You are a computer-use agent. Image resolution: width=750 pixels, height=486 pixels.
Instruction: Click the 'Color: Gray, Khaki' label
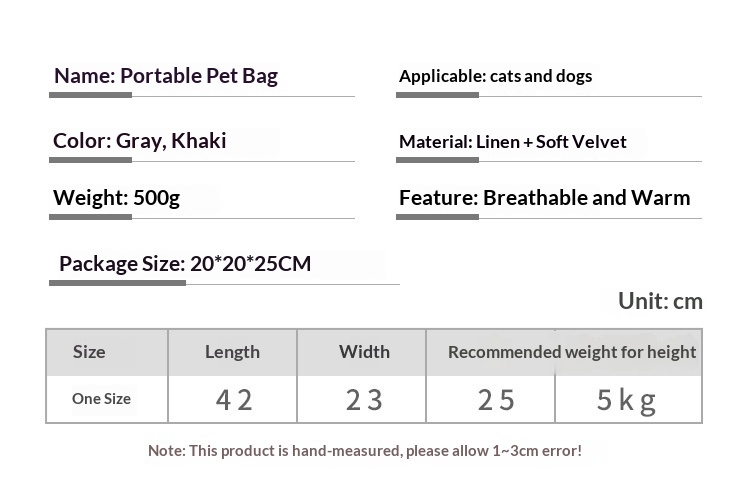click(139, 141)
